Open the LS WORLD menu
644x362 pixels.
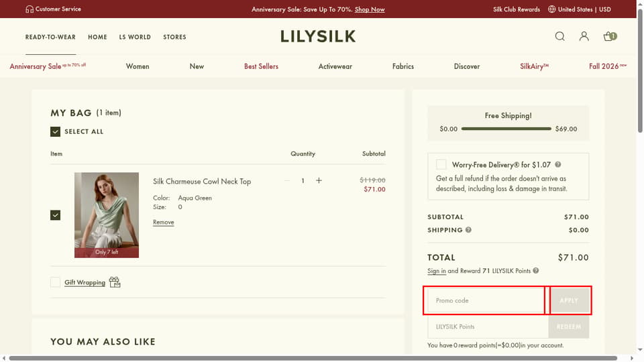coord(135,37)
